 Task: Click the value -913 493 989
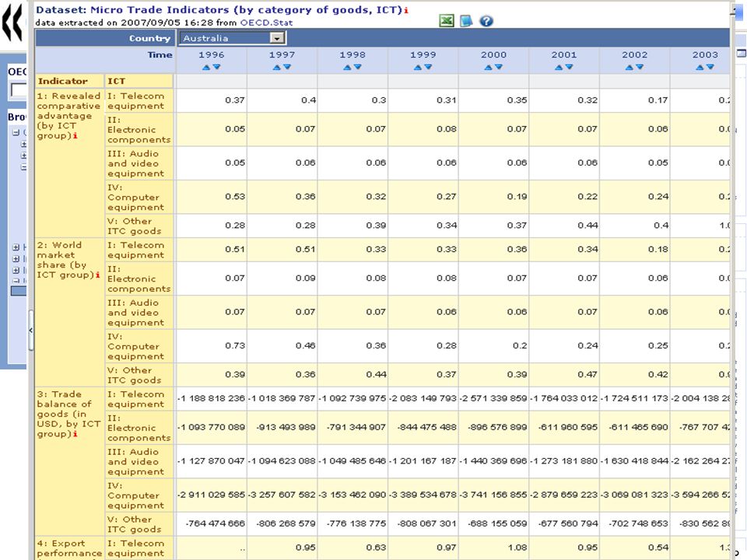pyautogui.click(x=286, y=427)
